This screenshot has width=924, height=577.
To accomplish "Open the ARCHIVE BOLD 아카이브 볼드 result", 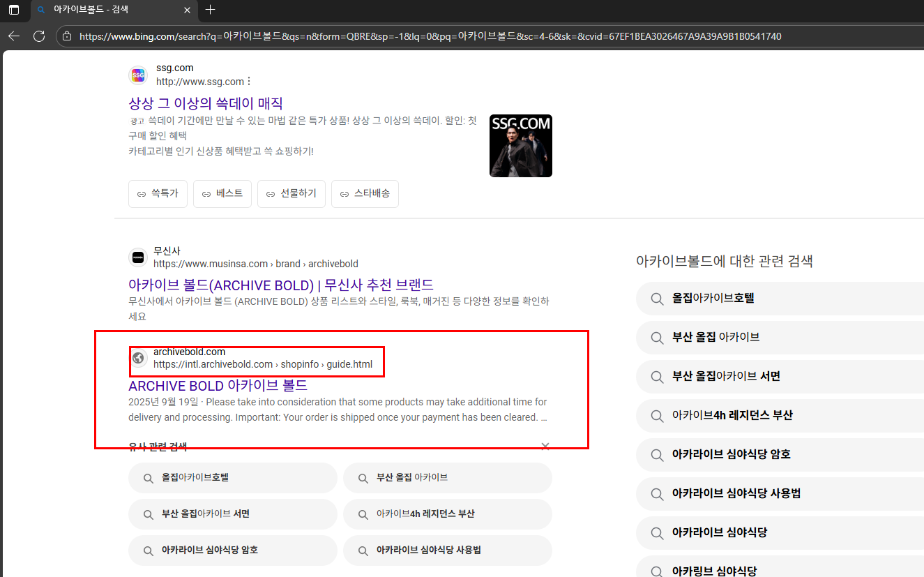I will coord(218,386).
